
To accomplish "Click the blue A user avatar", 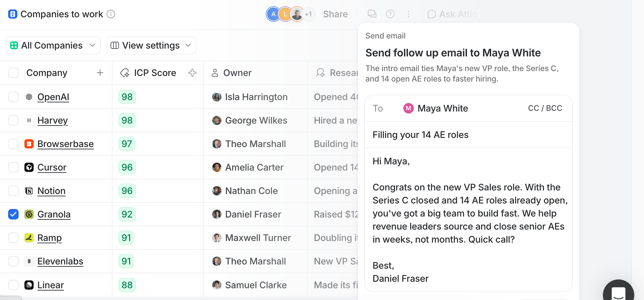I will (273, 14).
